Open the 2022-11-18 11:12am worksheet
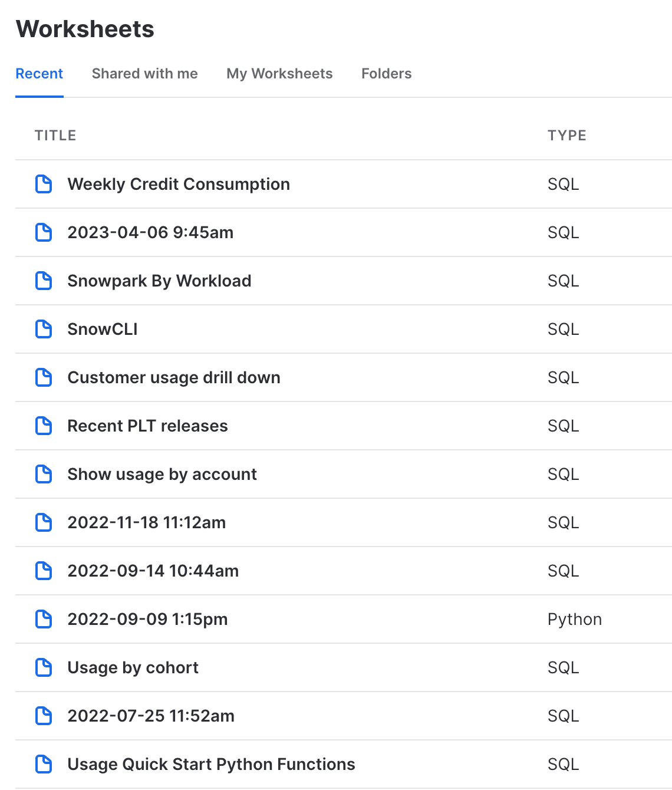 click(147, 522)
